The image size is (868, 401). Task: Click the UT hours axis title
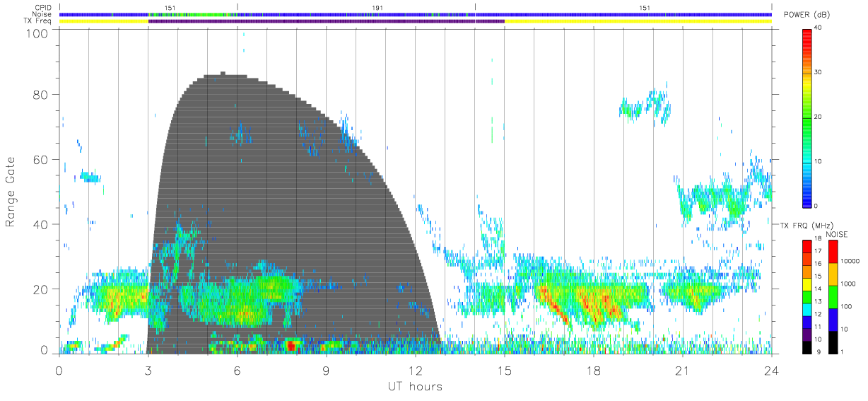(415, 386)
